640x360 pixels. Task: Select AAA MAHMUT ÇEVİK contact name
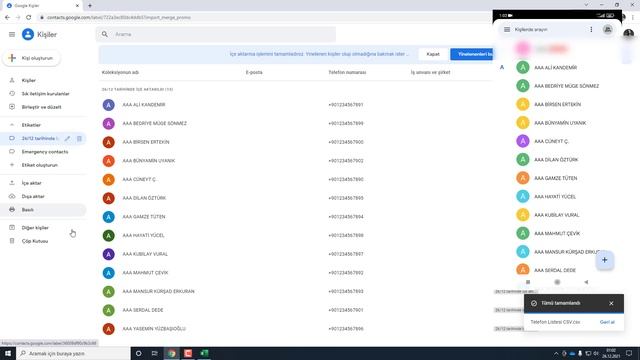pos(145,273)
